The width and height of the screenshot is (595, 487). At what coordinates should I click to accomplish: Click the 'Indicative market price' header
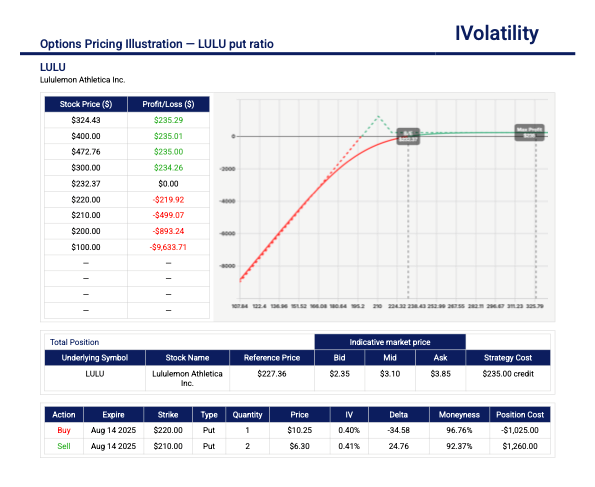(390, 342)
